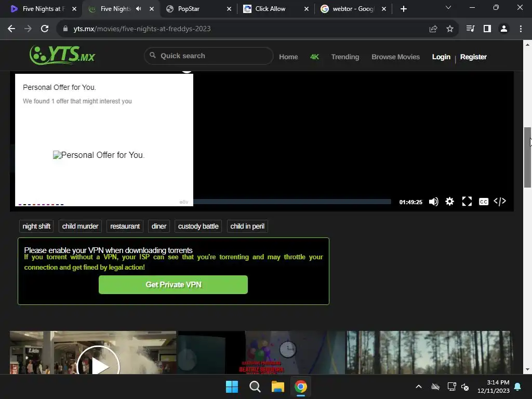
Task: Share this page from the address bar
Action: (433, 29)
